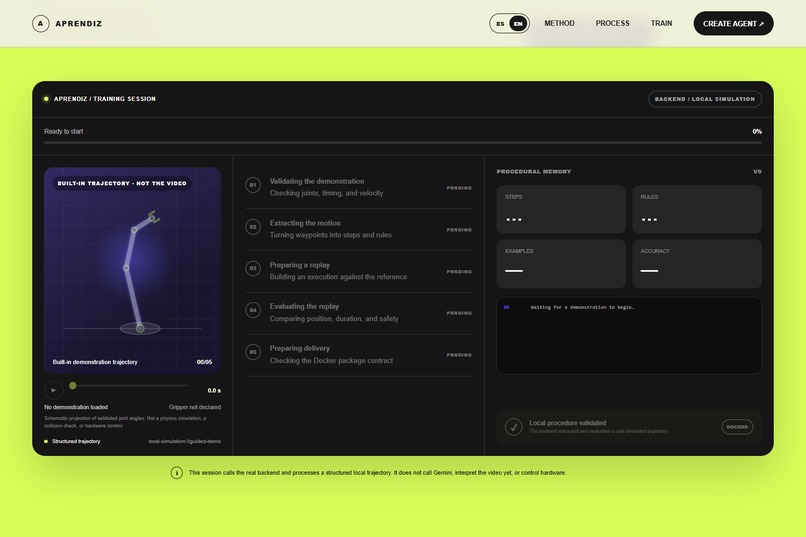
Task: Click the Examples memory card
Action: (561, 264)
